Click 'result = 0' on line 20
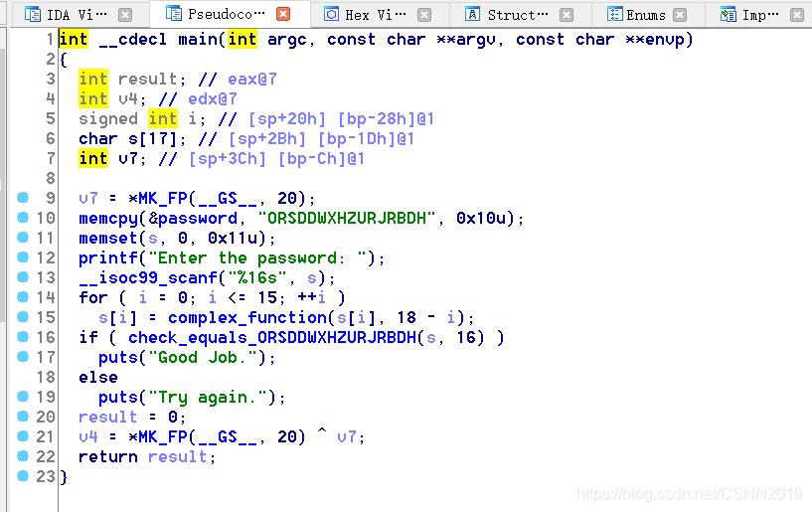This screenshot has height=512, width=812. [x=131, y=418]
